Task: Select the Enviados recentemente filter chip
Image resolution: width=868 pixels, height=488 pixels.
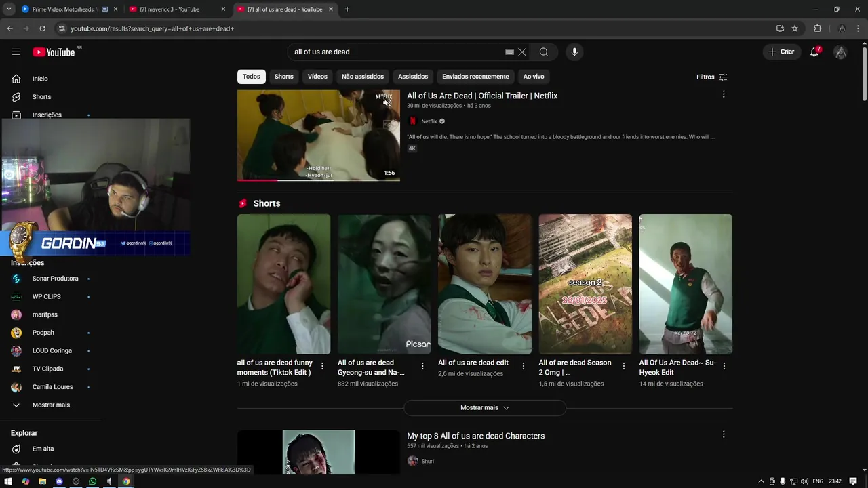Action: click(x=475, y=77)
